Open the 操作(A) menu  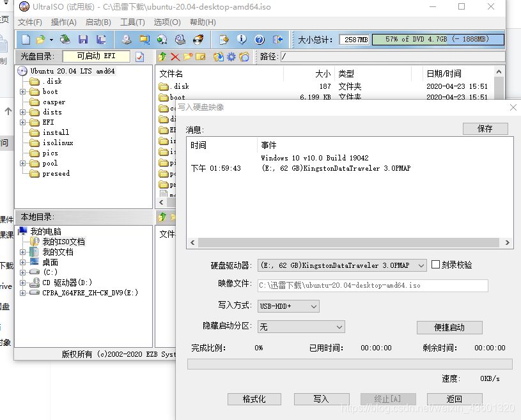point(63,22)
